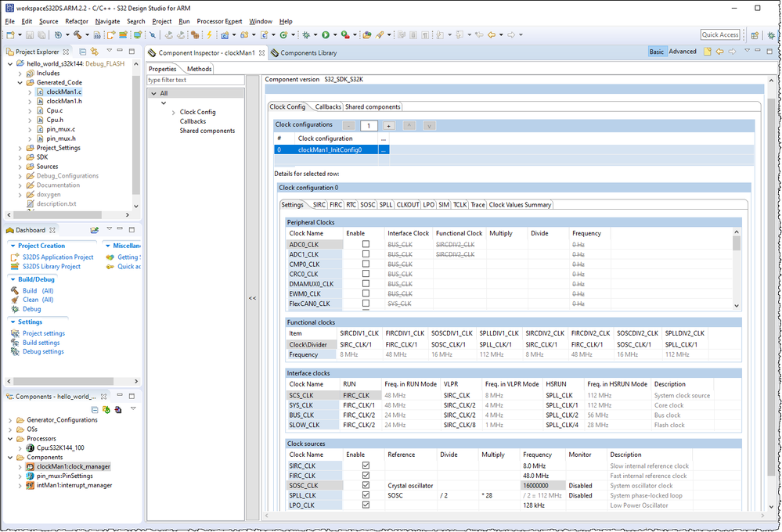Open the Clock Values Summary tab

[520, 205]
